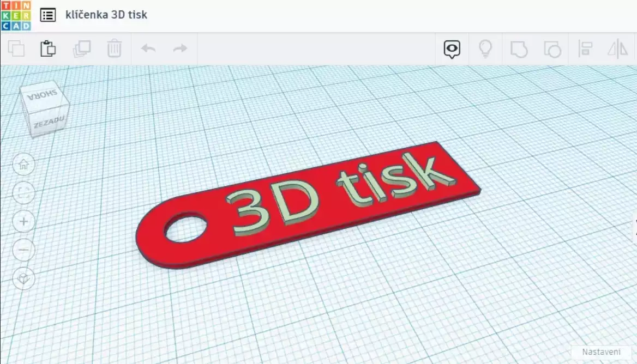637x364 pixels.
Task: Click the Align tool icon
Action: tap(585, 49)
